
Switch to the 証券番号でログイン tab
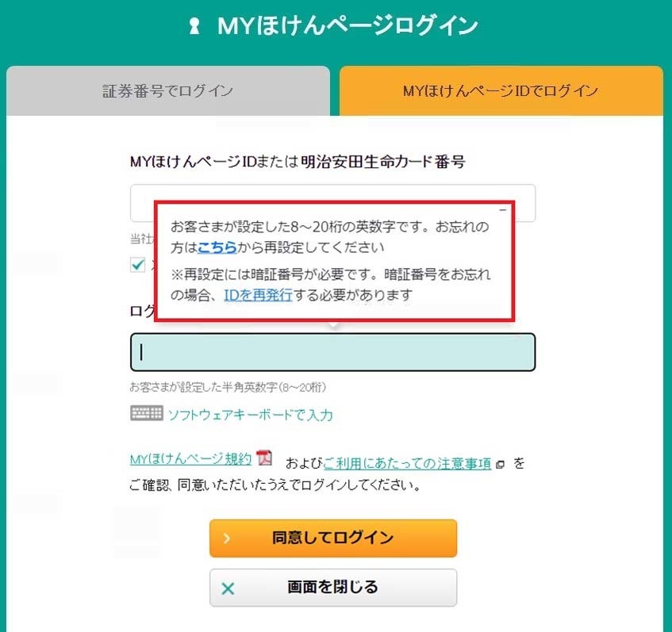pos(167,91)
